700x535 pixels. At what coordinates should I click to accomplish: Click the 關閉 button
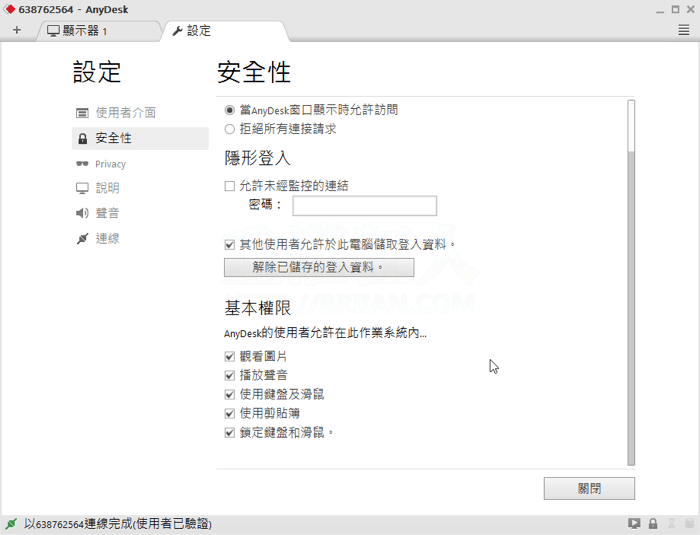(x=589, y=488)
